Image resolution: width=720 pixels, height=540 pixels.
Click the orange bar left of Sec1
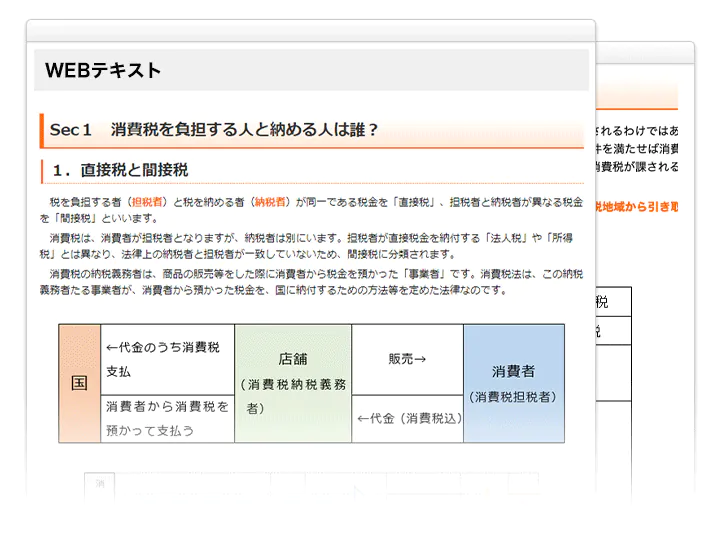tap(42, 130)
